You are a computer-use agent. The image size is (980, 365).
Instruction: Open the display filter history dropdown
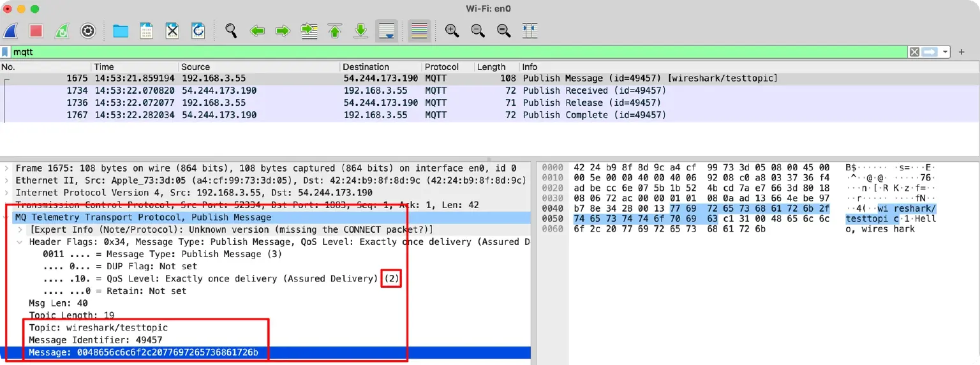(x=946, y=52)
